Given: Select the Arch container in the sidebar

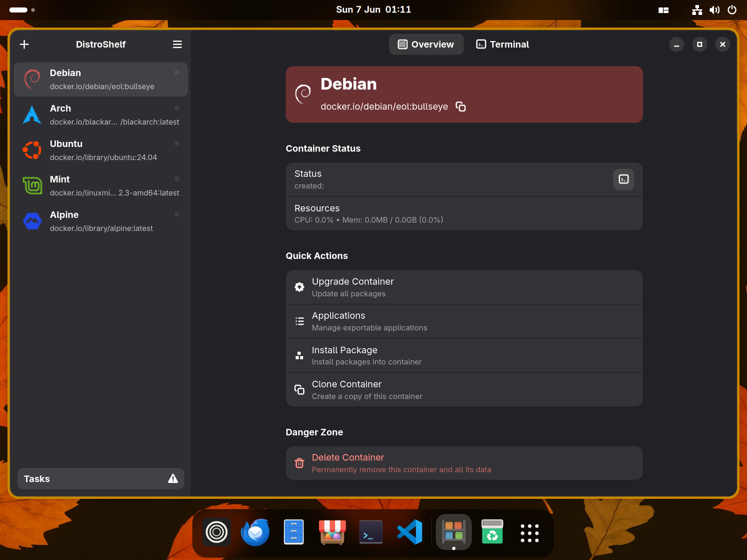Looking at the screenshot, I should (x=101, y=115).
